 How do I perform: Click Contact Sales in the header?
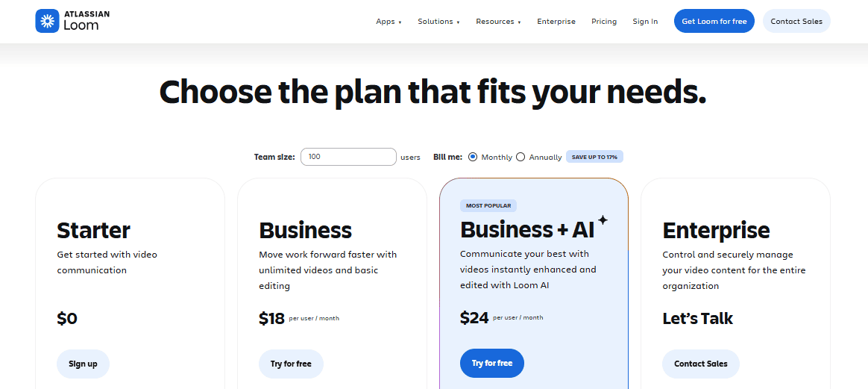click(796, 22)
